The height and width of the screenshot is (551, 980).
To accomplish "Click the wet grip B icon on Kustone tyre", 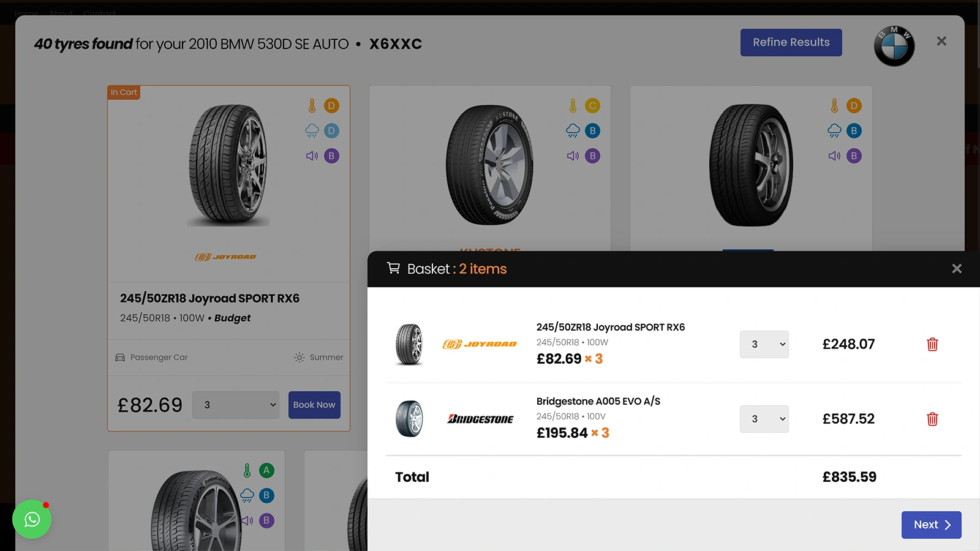I will (x=592, y=130).
